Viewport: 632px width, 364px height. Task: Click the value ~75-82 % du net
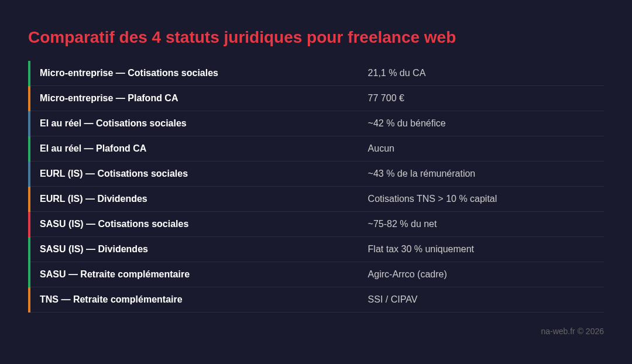click(402, 224)
